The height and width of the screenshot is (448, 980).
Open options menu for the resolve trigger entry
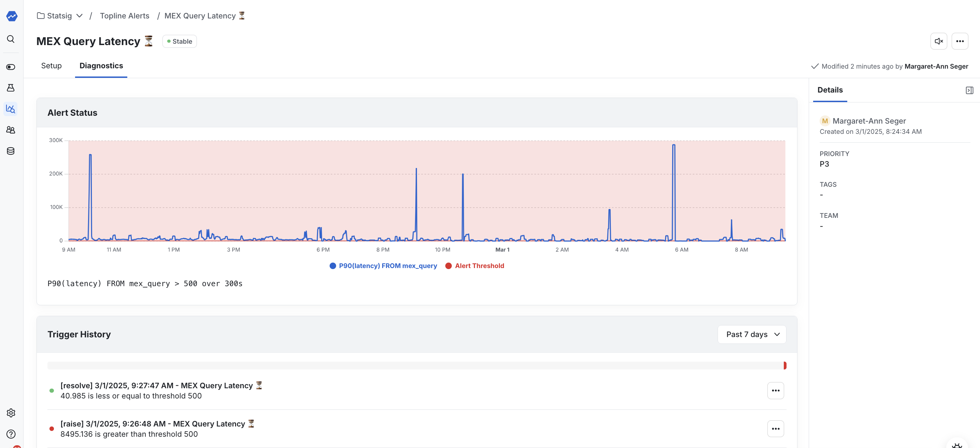[x=776, y=391]
